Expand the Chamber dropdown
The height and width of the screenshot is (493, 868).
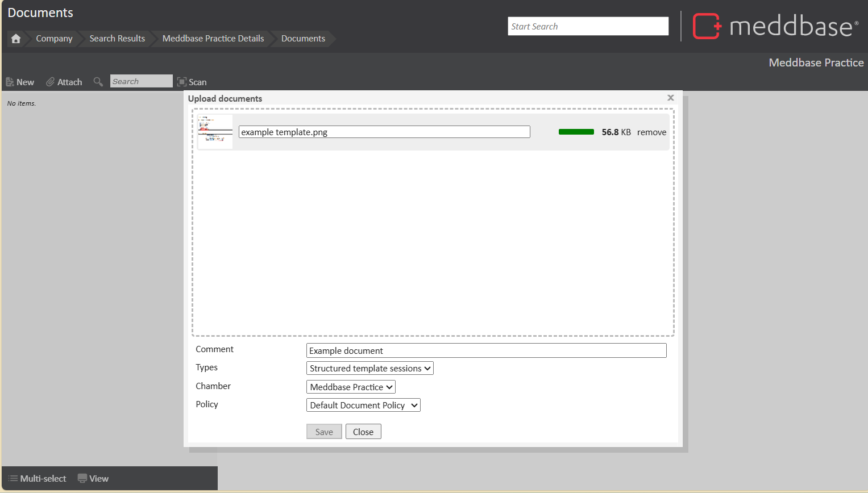coord(351,387)
